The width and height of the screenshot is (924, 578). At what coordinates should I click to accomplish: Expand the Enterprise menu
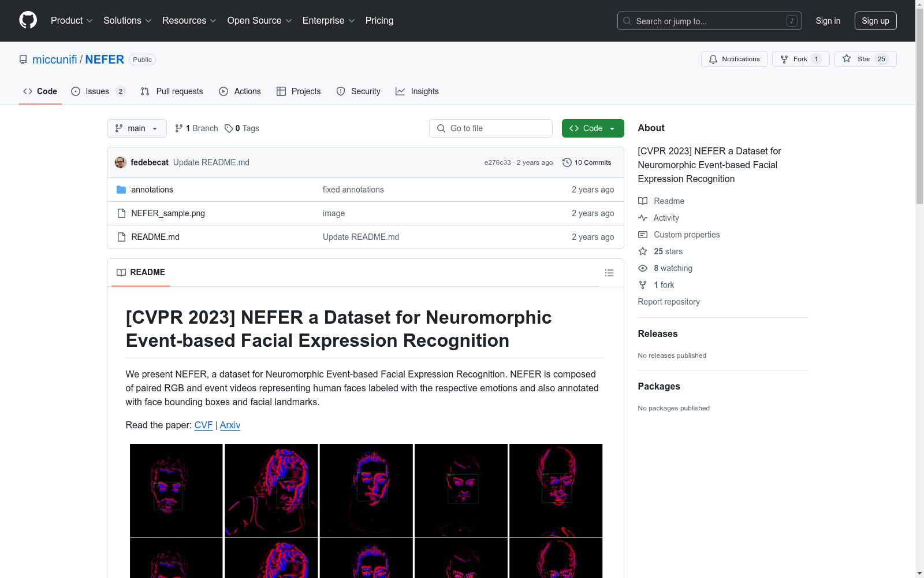pos(329,20)
